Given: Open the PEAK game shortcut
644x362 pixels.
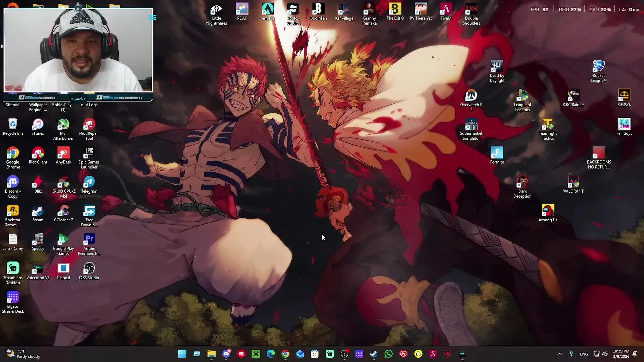Looking at the screenshot, I should click(x=242, y=12).
